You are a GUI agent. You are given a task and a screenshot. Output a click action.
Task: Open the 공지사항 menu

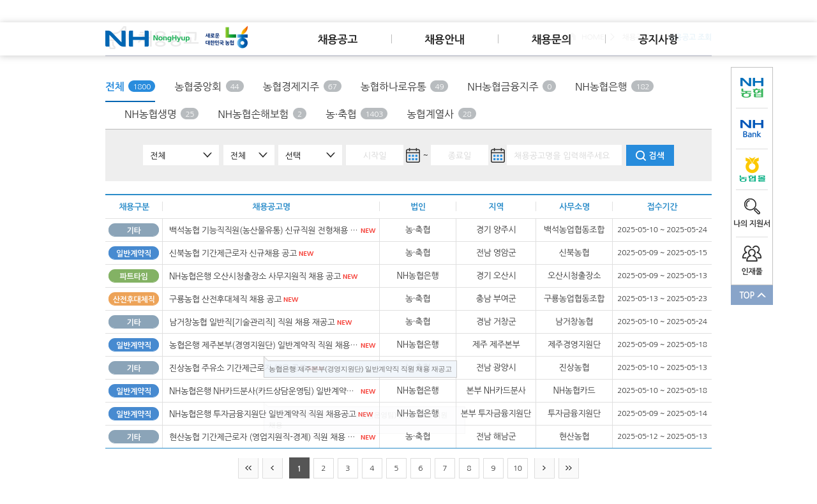[658, 39]
